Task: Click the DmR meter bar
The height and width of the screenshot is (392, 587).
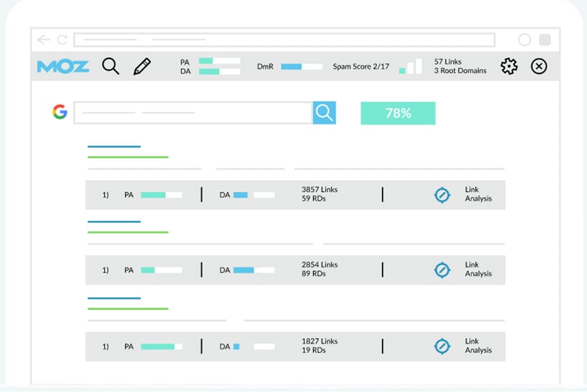Action: tap(301, 67)
